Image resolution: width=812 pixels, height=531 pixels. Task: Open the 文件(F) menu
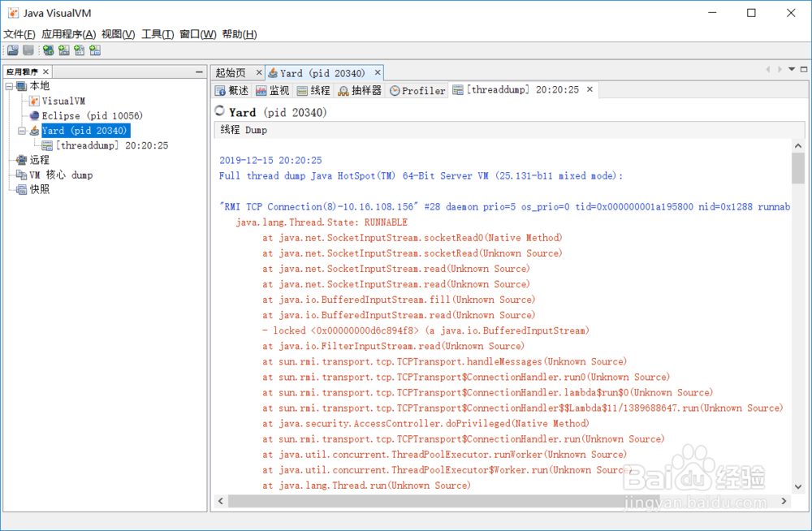click(x=19, y=34)
